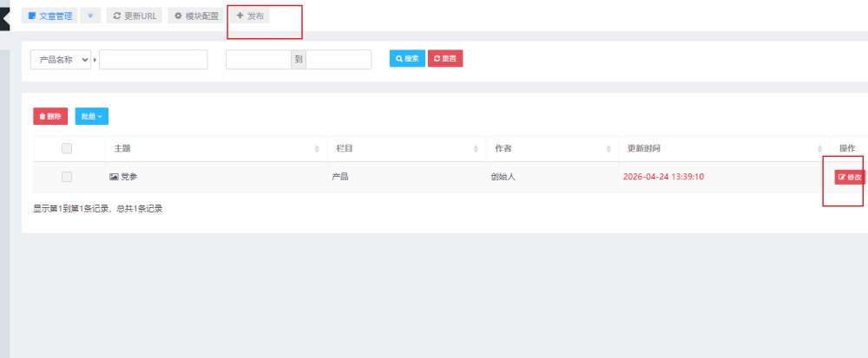Click 修改 edit button for 党参

tap(849, 177)
